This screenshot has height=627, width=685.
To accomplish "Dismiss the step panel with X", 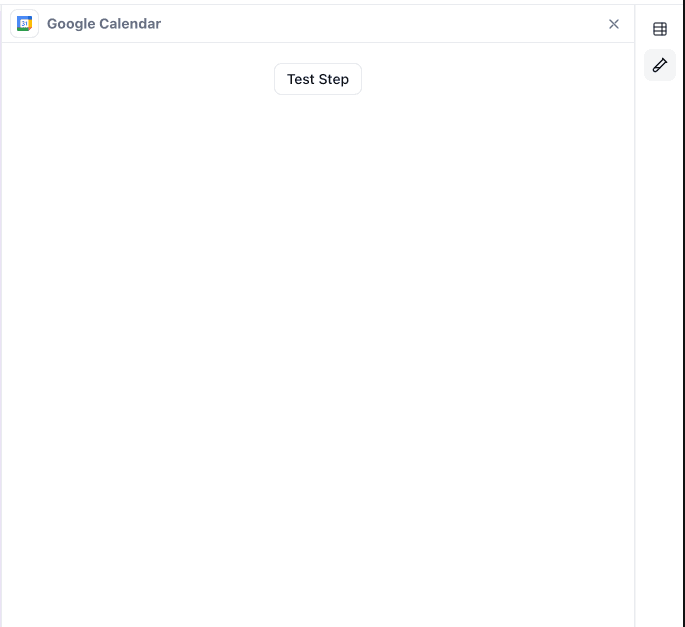I will pyautogui.click(x=614, y=24).
